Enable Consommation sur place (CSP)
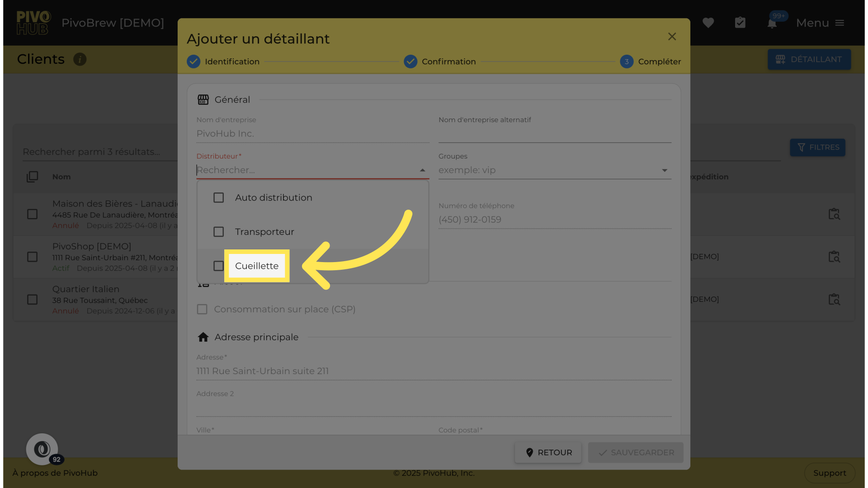 (x=202, y=310)
